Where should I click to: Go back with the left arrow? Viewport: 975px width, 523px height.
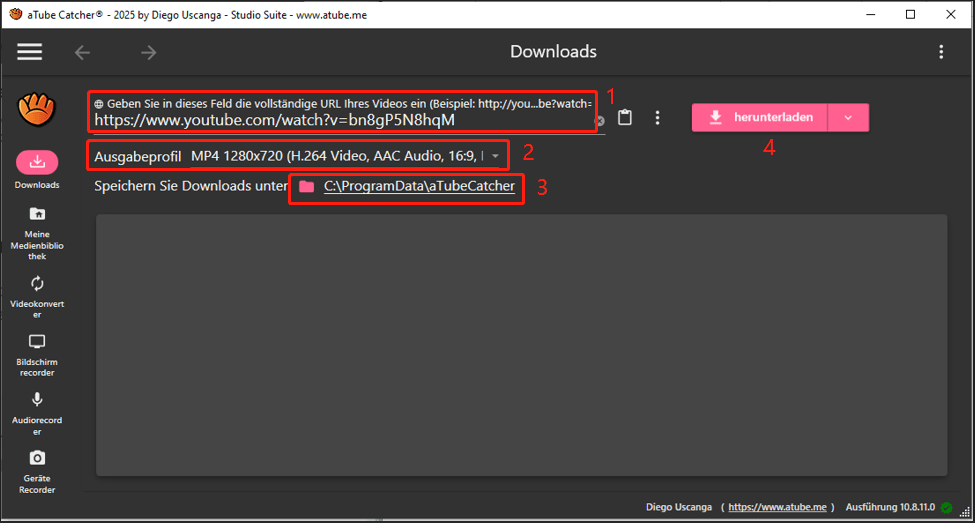83,53
